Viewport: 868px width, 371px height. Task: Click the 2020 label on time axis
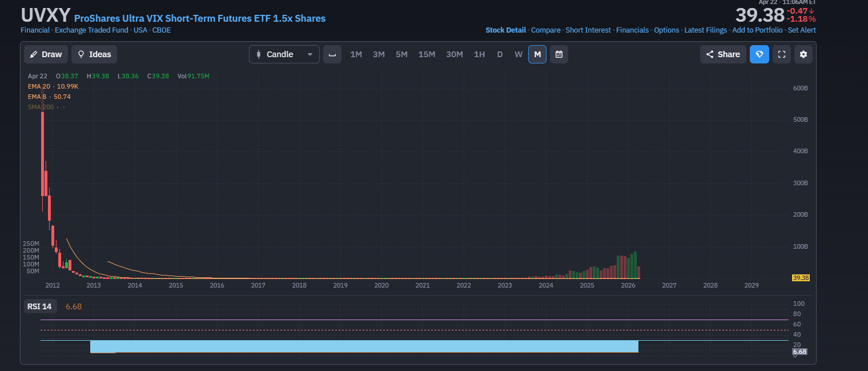point(381,285)
